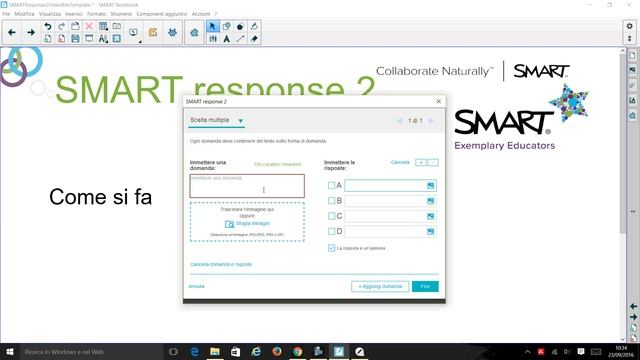Expand screen shade tool options arrow
Screen dimensions: 640x360
coord(140,42)
